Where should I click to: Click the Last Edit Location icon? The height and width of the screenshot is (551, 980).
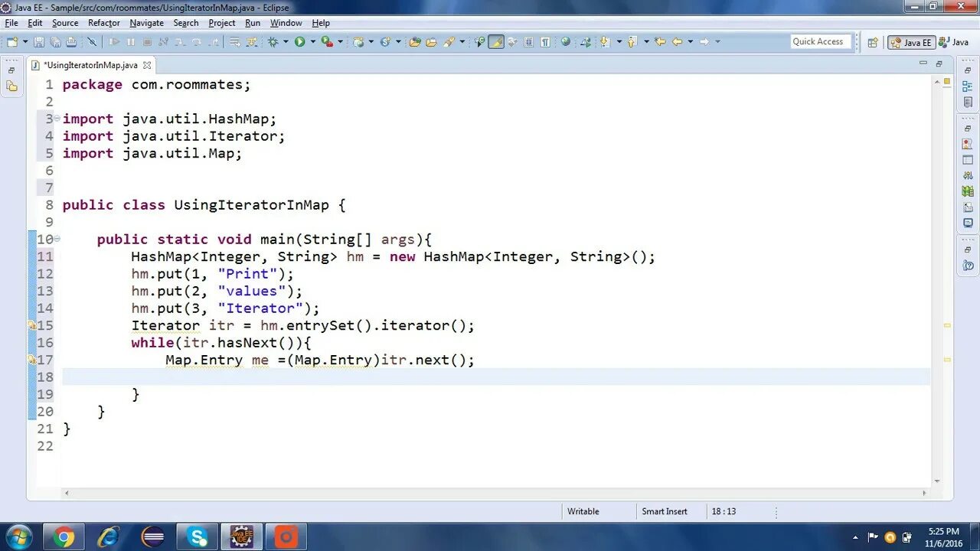tap(660, 42)
